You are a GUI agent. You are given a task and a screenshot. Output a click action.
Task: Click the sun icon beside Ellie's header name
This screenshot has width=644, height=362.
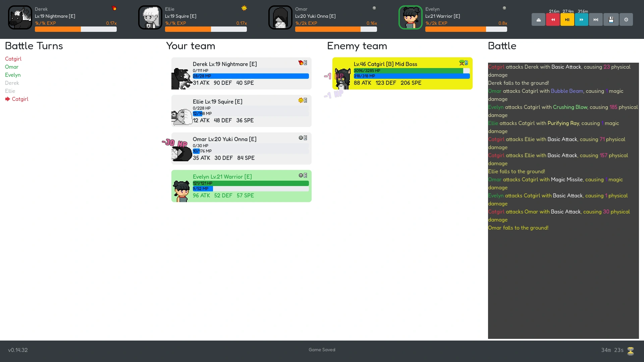(244, 8)
